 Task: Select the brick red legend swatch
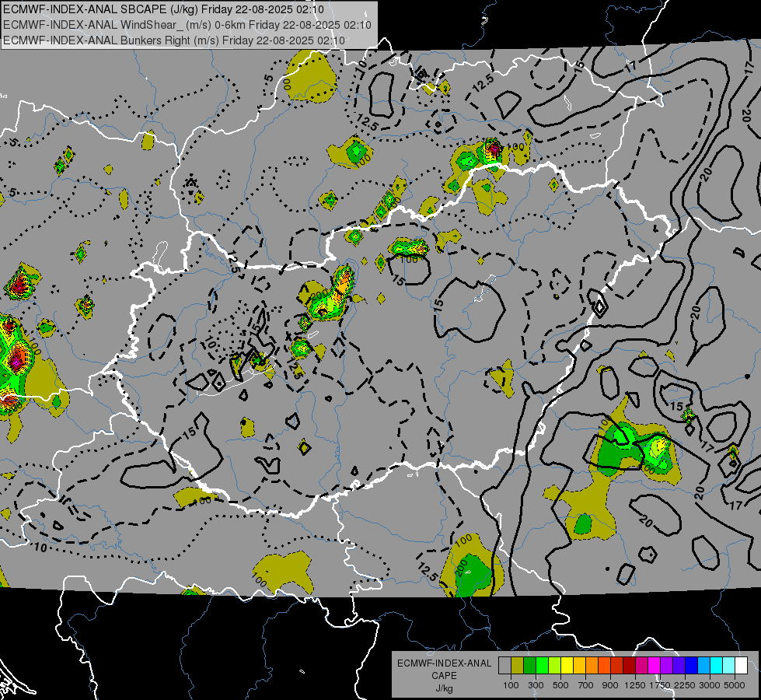(617, 666)
